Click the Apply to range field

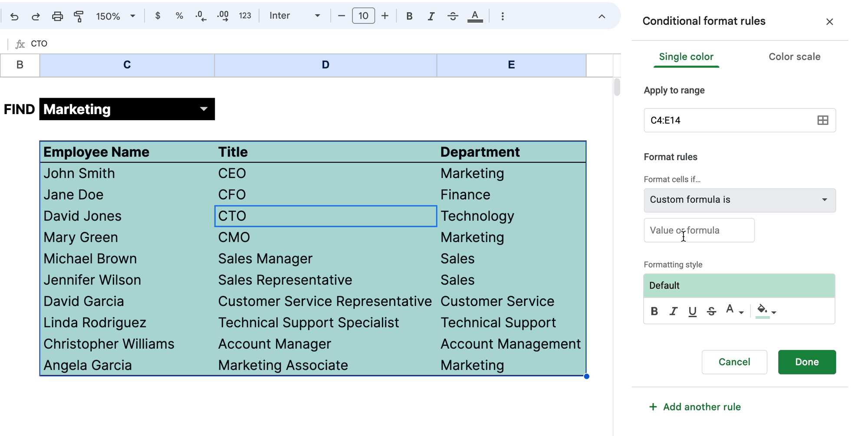pos(740,120)
